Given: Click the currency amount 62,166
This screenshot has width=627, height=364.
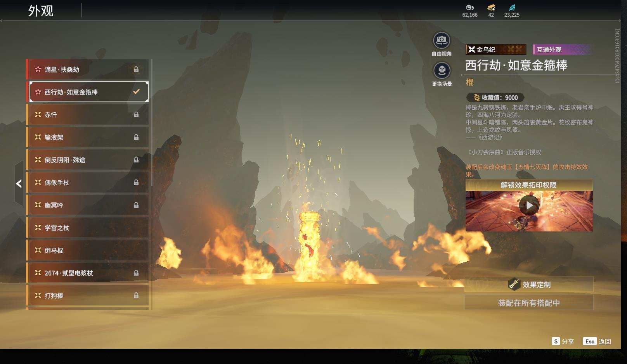Looking at the screenshot, I should pos(470,15).
